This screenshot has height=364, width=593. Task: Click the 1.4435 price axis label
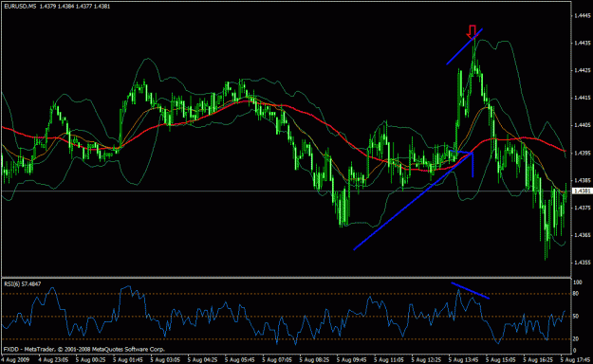[582, 43]
